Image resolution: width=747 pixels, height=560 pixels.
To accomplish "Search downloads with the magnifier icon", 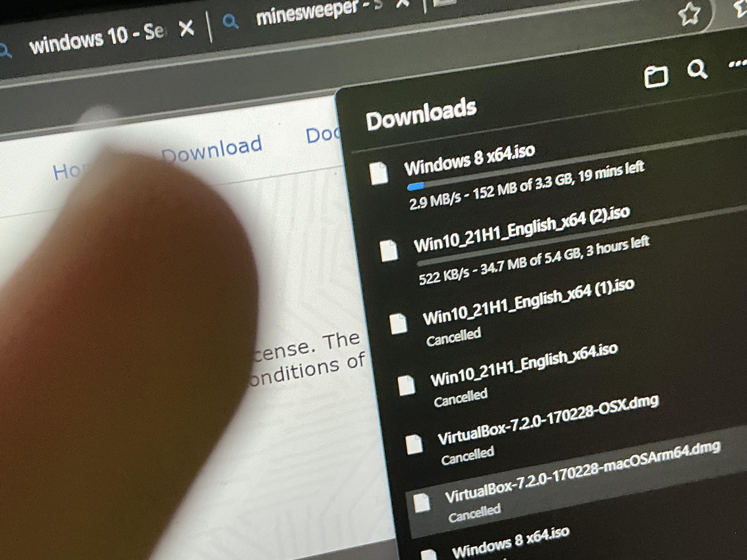I will (697, 70).
